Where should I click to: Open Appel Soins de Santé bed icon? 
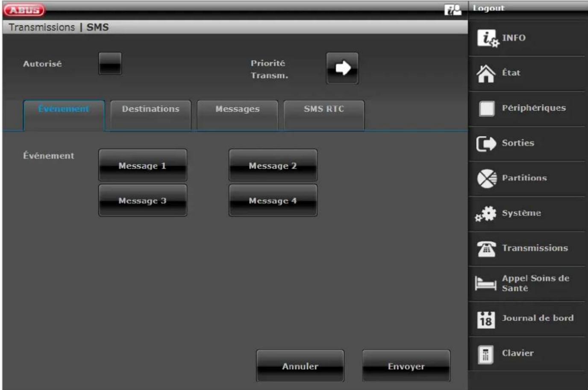click(x=485, y=284)
